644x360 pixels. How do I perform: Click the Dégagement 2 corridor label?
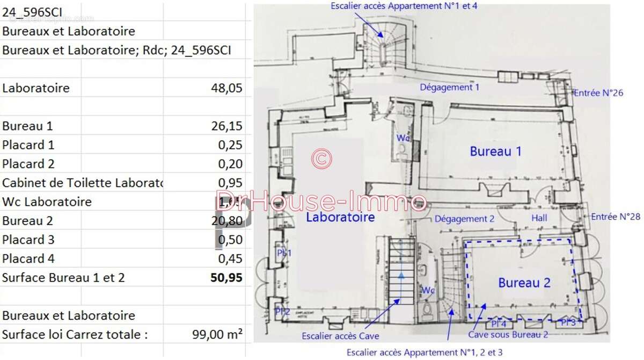(464, 219)
